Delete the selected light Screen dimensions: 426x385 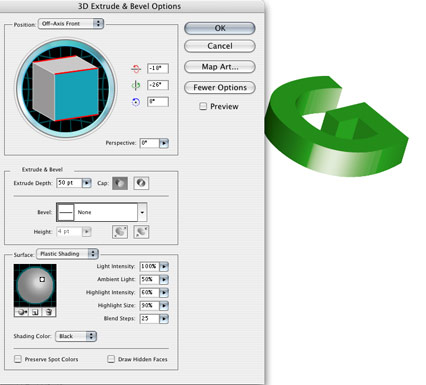49,312
